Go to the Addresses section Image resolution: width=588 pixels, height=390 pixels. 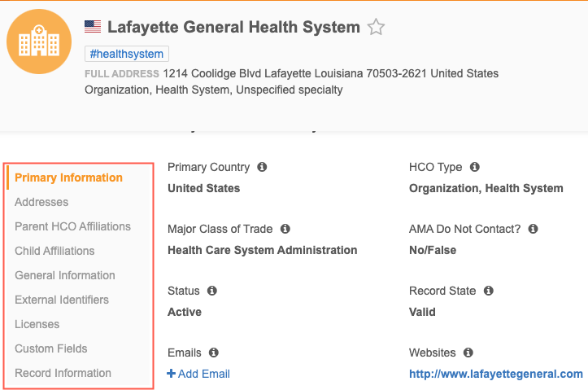click(41, 202)
